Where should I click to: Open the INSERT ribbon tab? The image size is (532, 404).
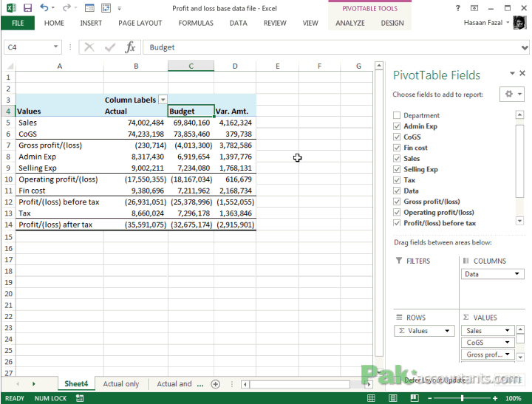(91, 23)
